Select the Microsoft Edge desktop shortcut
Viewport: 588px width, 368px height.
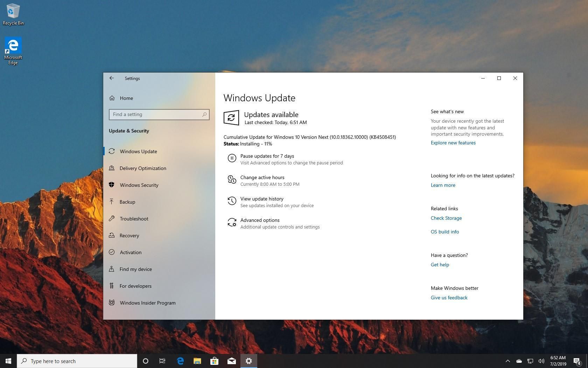(13, 51)
